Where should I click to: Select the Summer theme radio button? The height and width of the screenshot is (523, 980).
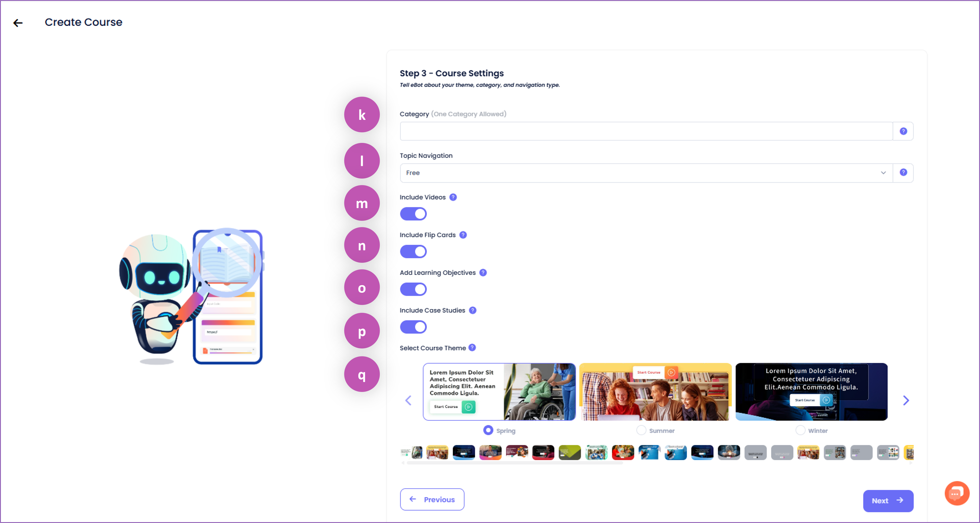pos(641,430)
